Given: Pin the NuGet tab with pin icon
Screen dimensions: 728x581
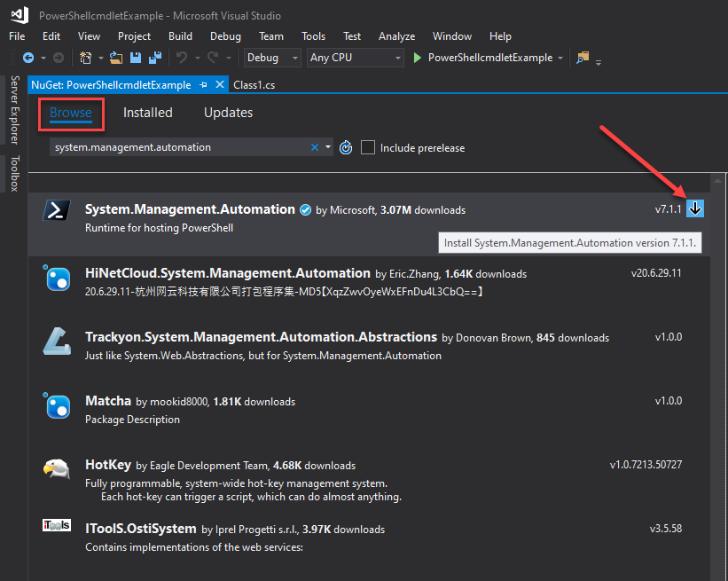Looking at the screenshot, I should (203, 85).
